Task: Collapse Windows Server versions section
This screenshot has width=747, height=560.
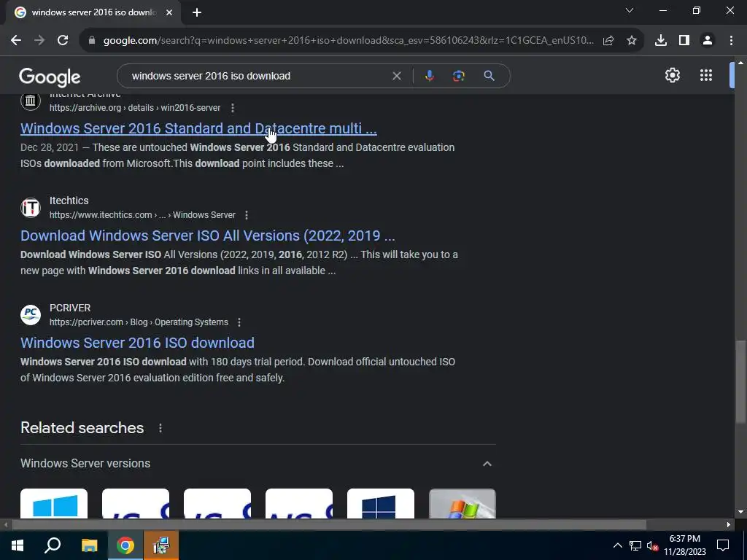Action: tap(487, 464)
